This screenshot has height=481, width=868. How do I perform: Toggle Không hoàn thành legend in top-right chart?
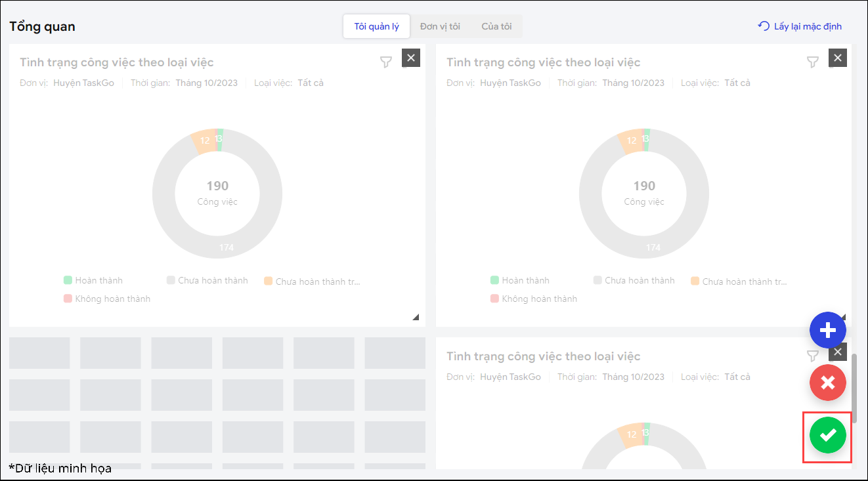[x=534, y=299]
